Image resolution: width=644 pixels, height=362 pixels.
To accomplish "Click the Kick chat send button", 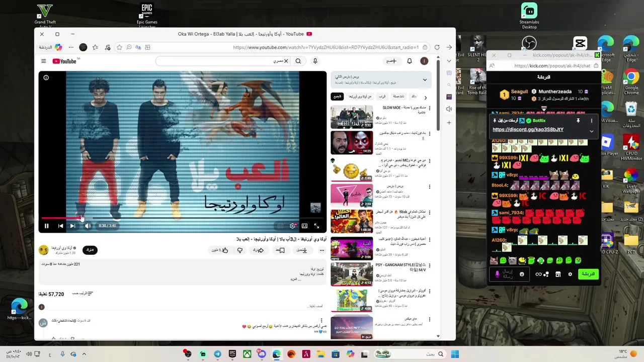I will point(588,274).
